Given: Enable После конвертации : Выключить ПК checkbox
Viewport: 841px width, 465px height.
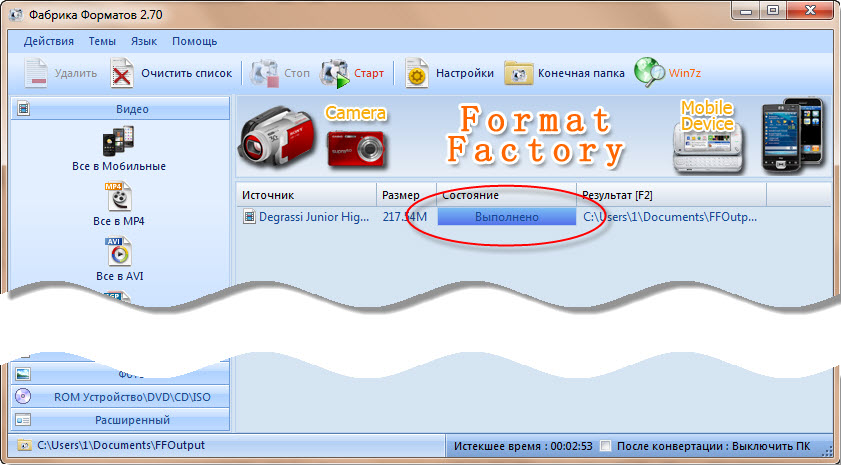Looking at the screenshot, I should (x=606, y=446).
